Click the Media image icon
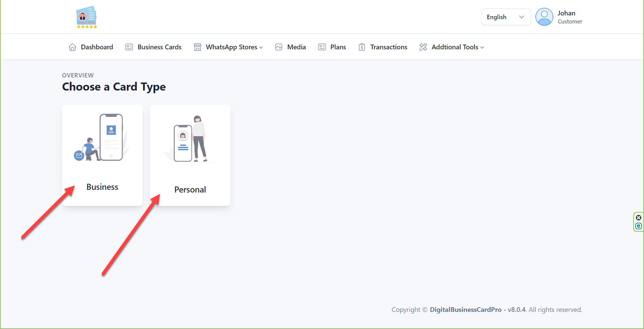Viewport: 644px width, 329px height. click(x=279, y=47)
